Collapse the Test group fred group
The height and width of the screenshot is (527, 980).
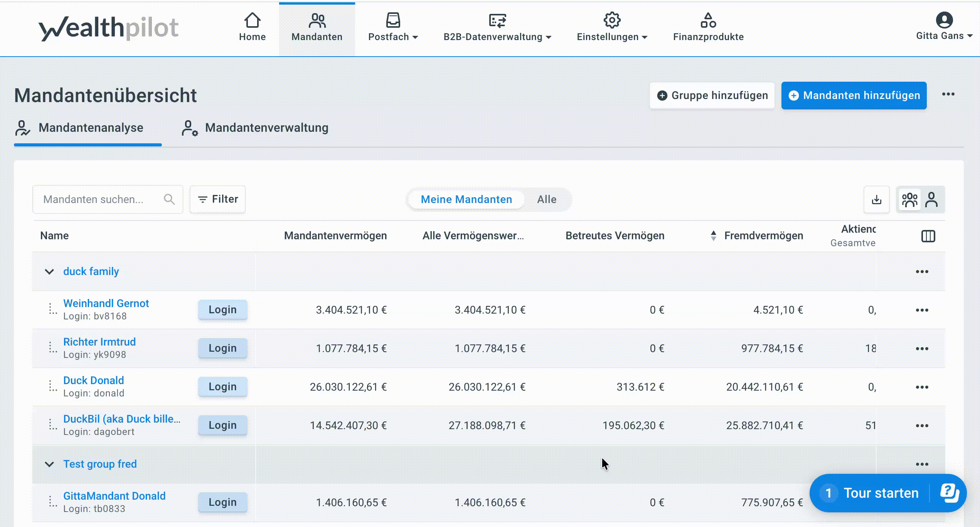click(49, 464)
